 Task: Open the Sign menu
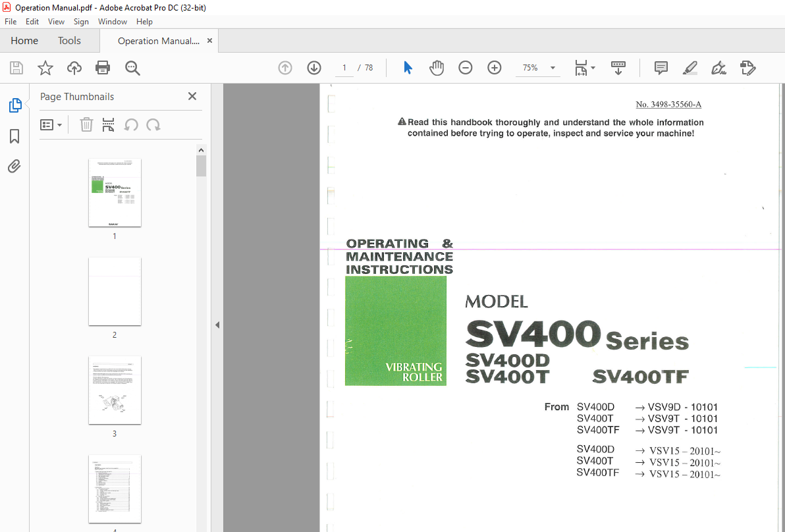81,22
